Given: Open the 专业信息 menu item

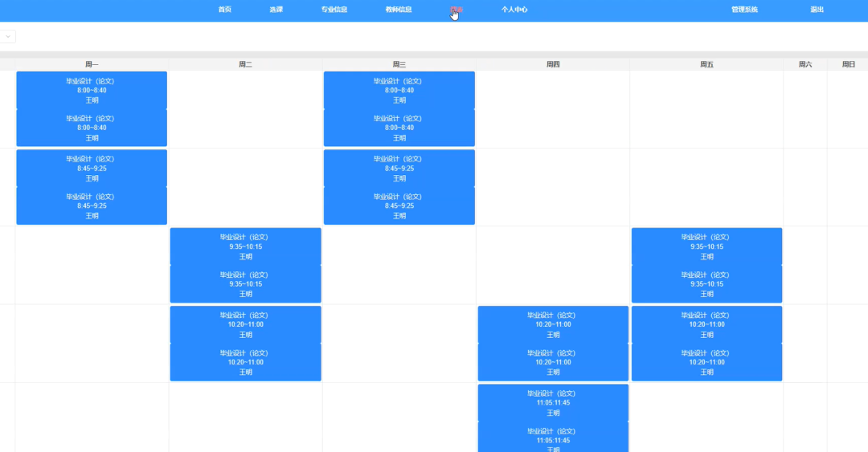Looking at the screenshot, I should pyautogui.click(x=334, y=10).
